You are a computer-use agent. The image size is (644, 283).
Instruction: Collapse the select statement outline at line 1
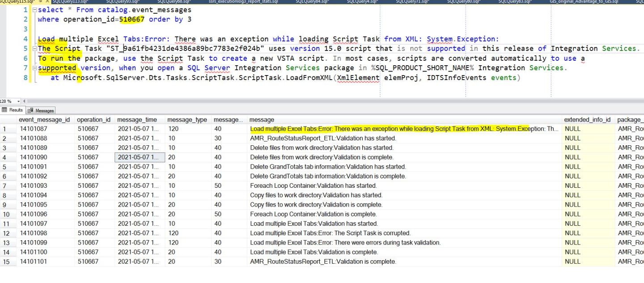coord(34,10)
